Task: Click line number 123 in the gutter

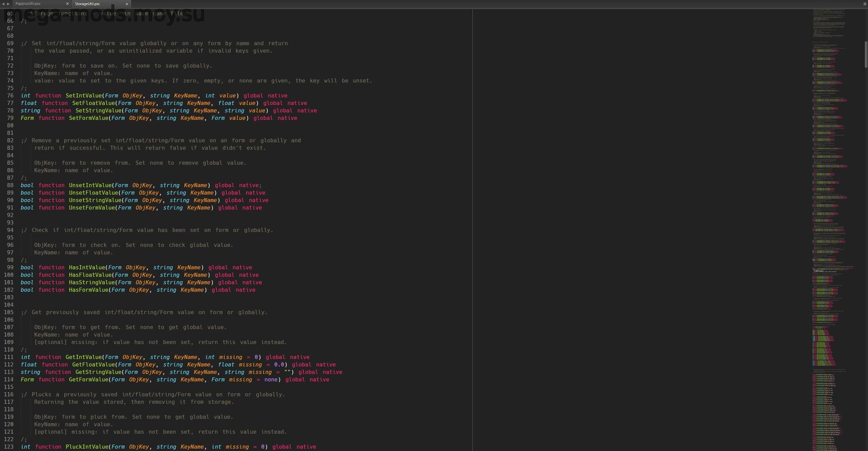Action: coord(9,447)
